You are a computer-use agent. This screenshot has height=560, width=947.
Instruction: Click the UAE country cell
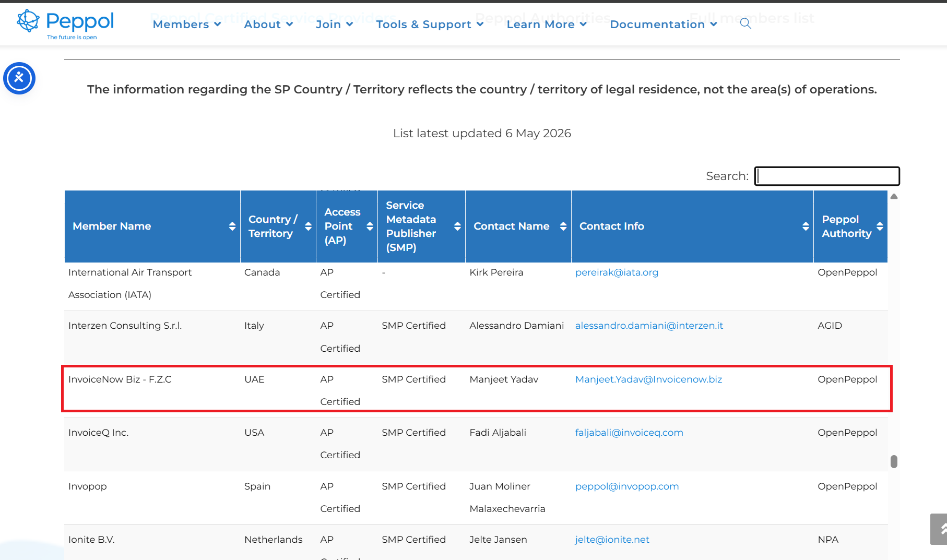(254, 379)
